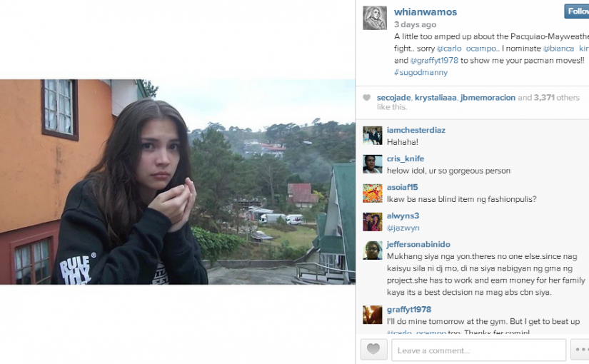Follow the whianwamos account
This screenshot has width=589, height=364.
(x=577, y=11)
